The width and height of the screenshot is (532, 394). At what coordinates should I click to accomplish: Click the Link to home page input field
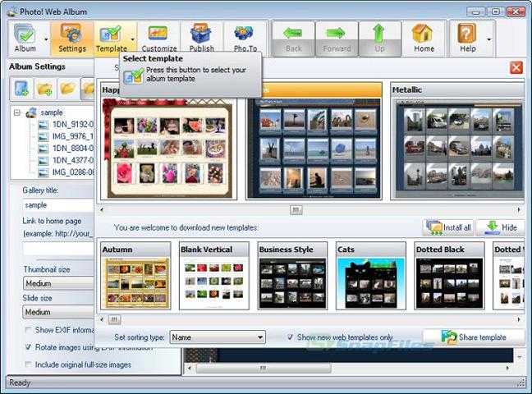coord(58,249)
